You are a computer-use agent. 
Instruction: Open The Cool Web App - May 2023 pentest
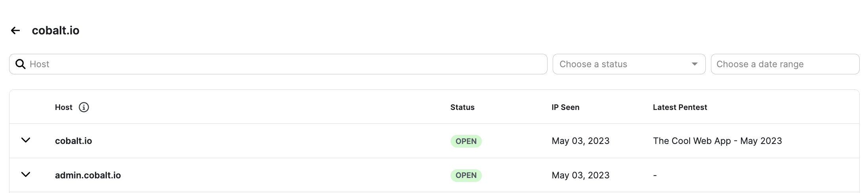pyautogui.click(x=717, y=141)
